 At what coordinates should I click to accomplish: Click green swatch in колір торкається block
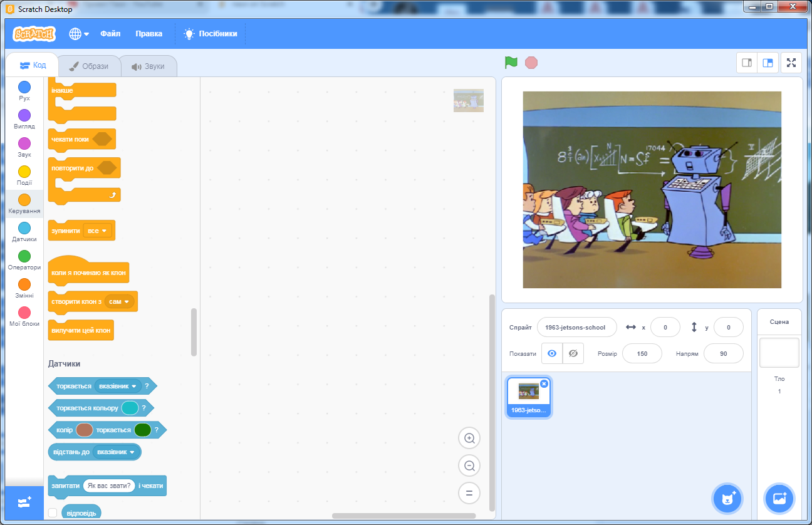coord(143,430)
